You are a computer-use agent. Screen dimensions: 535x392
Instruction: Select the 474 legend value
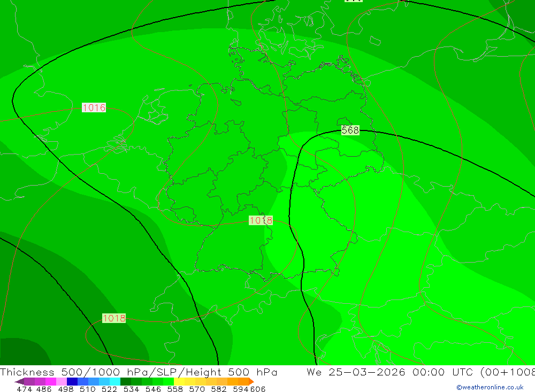(x=24, y=389)
